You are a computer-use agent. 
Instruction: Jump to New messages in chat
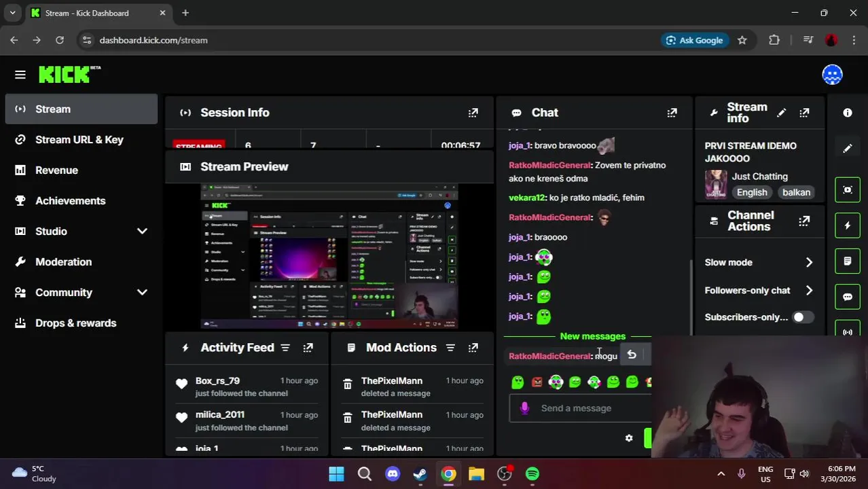point(592,336)
